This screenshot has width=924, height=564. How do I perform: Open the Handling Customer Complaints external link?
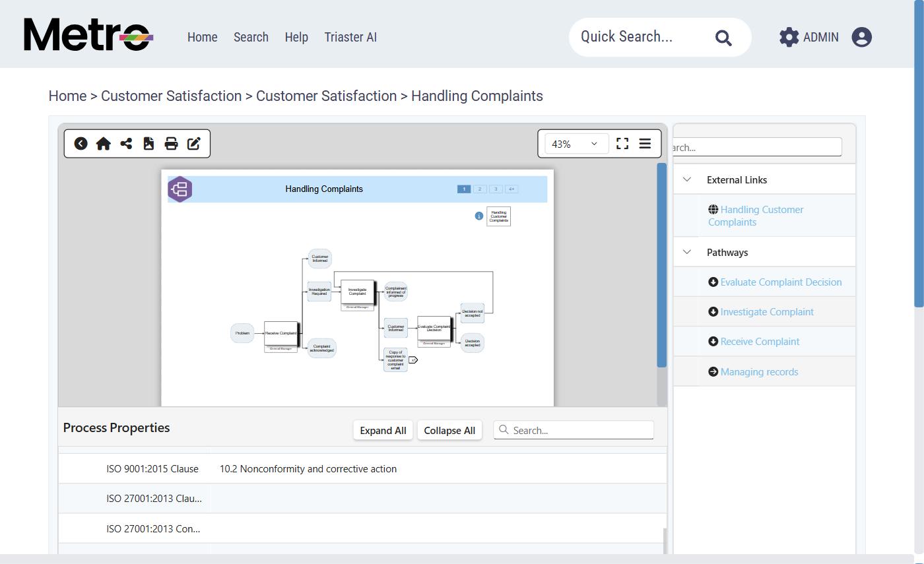coord(756,216)
